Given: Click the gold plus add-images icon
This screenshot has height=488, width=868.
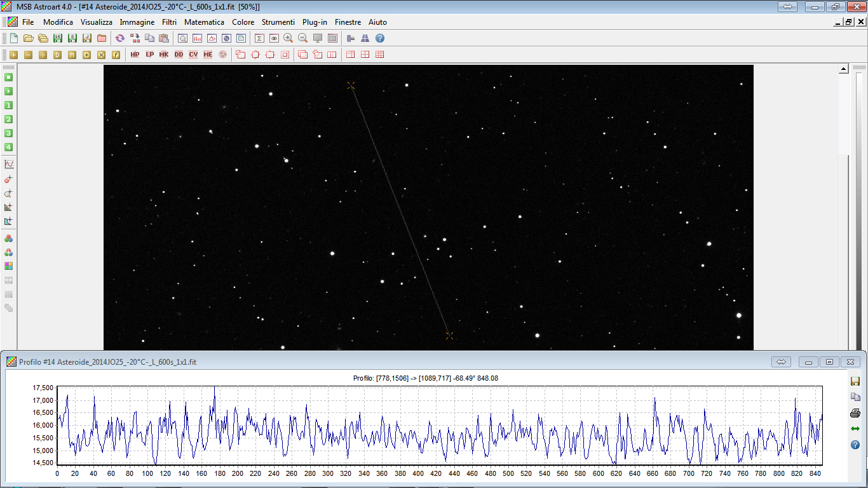Looking at the screenshot, I should click(13, 55).
